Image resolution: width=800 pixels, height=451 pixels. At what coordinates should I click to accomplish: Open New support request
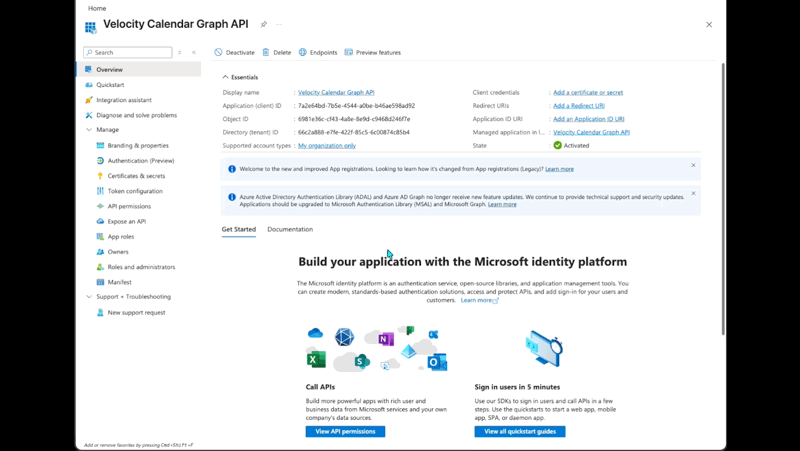(136, 313)
